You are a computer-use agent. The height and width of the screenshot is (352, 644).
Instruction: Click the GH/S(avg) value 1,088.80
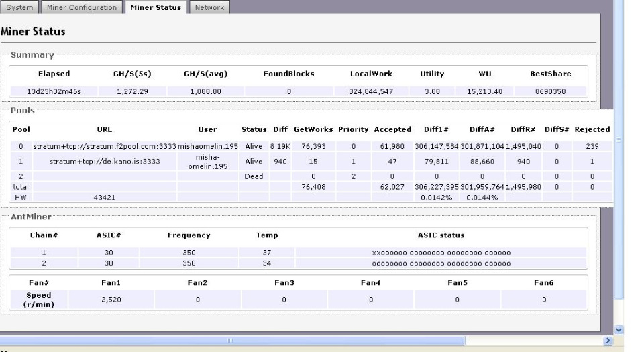coord(206,91)
